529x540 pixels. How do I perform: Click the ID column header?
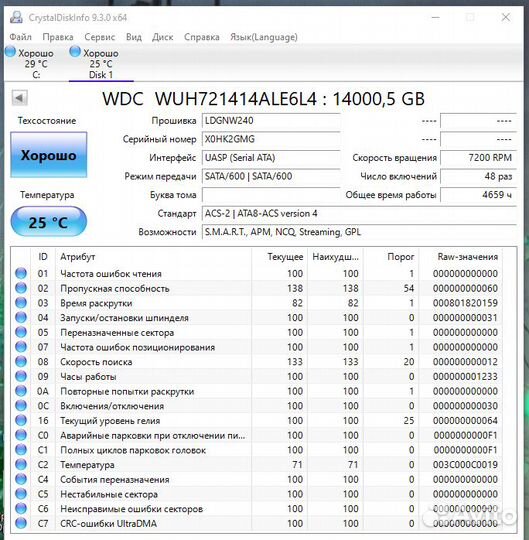(x=43, y=257)
